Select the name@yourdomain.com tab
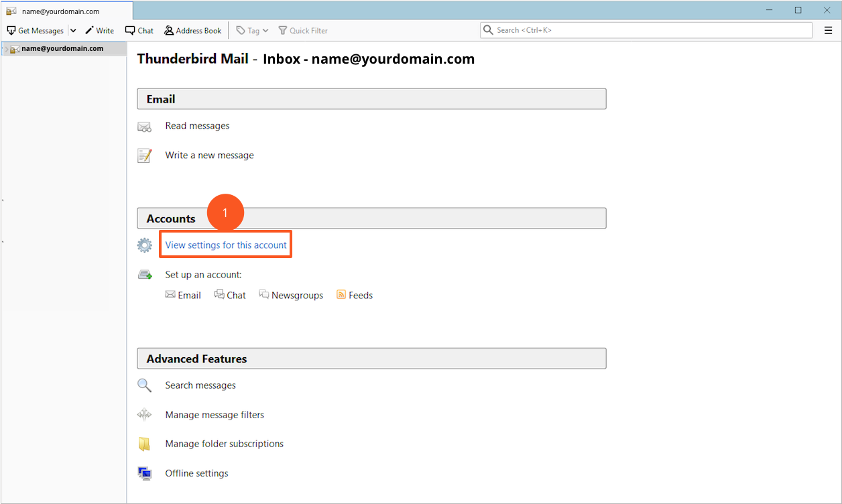Screen dimensions: 842x504 point(66,11)
